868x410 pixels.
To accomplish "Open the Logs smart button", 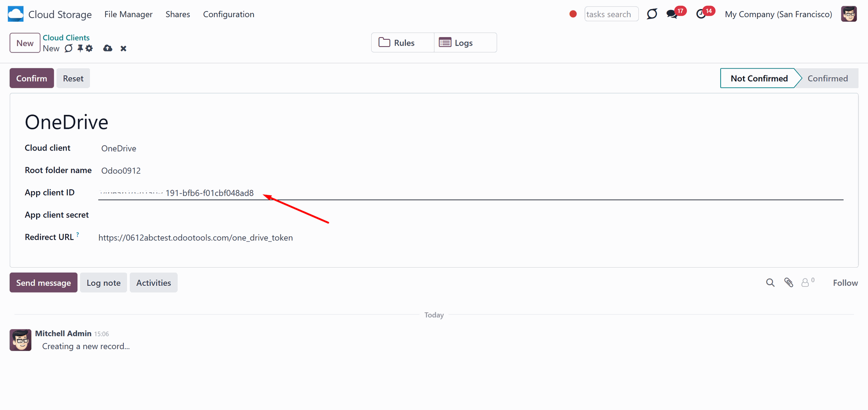I will tap(465, 42).
